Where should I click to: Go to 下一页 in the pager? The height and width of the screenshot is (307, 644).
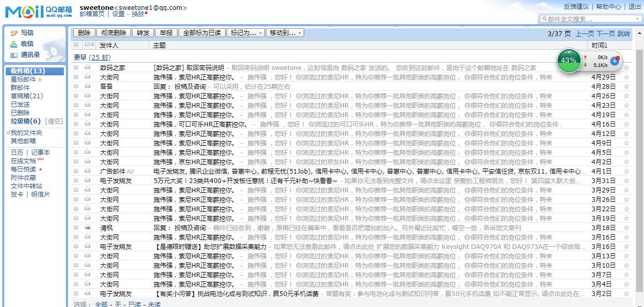point(606,33)
